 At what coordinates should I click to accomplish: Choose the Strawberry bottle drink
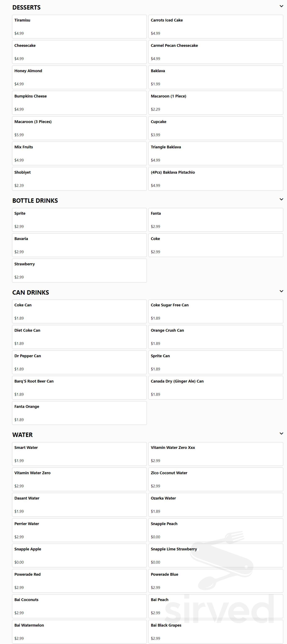pyautogui.click(x=79, y=270)
